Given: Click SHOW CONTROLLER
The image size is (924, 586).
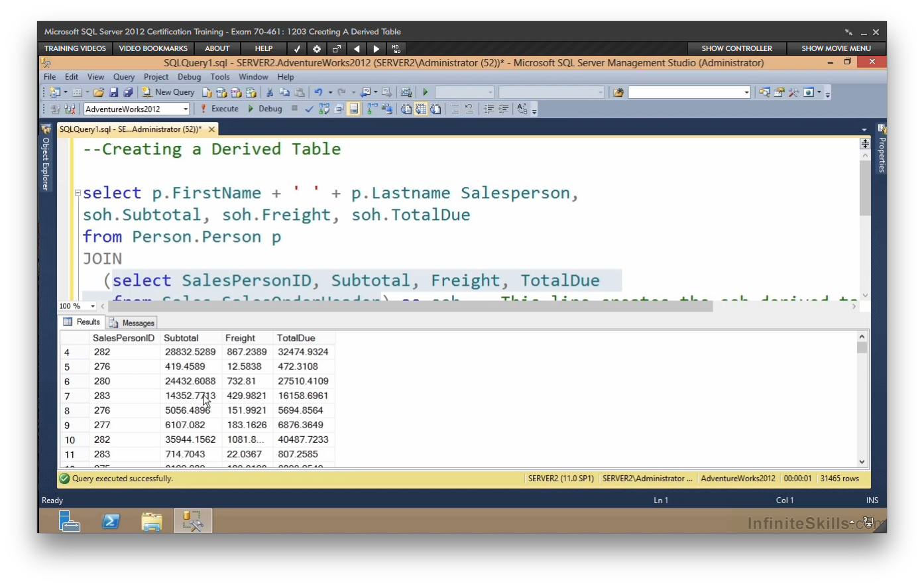Looking at the screenshot, I should coord(736,48).
